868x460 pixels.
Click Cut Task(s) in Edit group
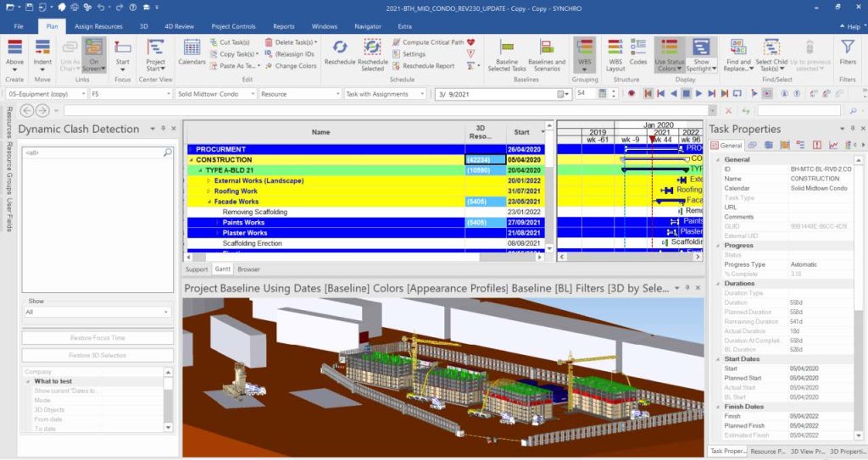pyautogui.click(x=230, y=42)
